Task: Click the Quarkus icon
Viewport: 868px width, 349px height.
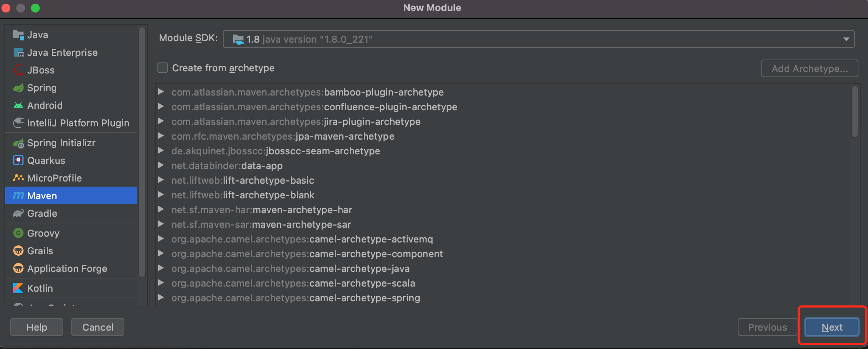Action: pyautogui.click(x=18, y=161)
